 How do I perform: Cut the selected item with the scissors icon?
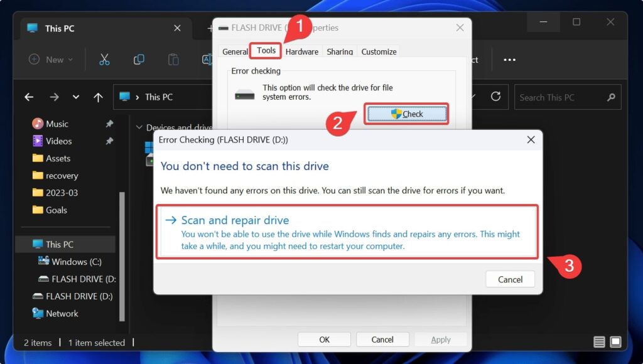coord(104,59)
